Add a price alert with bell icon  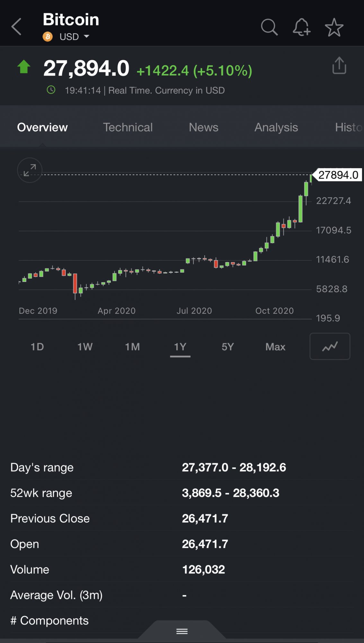pos(301,27)
